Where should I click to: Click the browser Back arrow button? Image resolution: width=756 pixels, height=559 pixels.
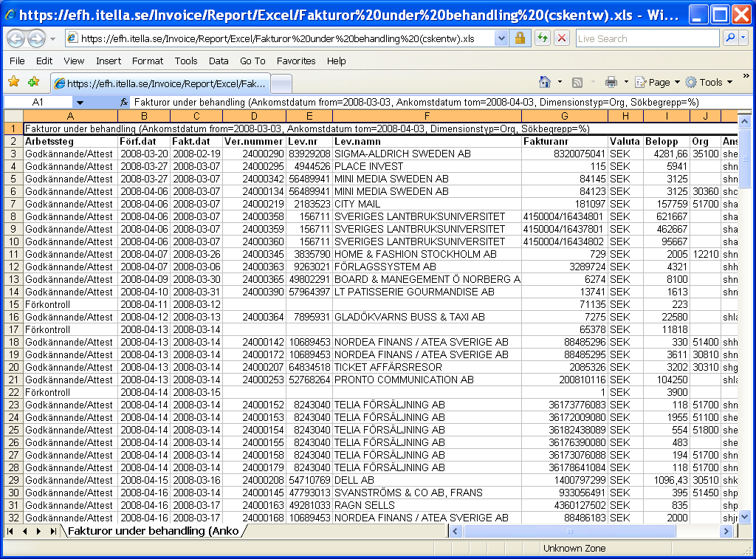click(x=16, y=38)
